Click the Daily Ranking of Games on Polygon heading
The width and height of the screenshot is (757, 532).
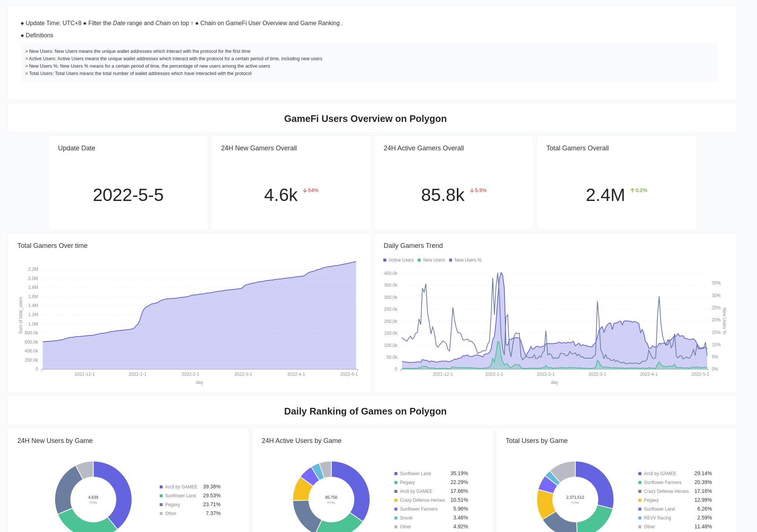pyautogui.click(x=365, y=411)
